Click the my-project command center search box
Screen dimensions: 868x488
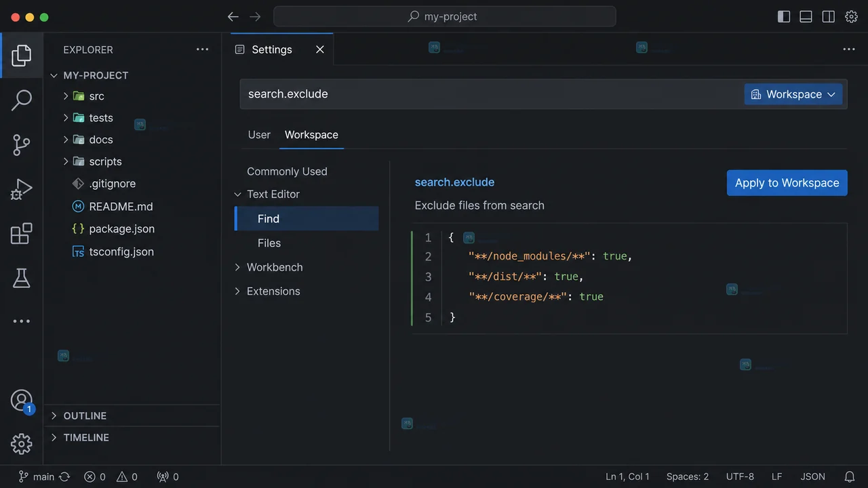(445, 16)
